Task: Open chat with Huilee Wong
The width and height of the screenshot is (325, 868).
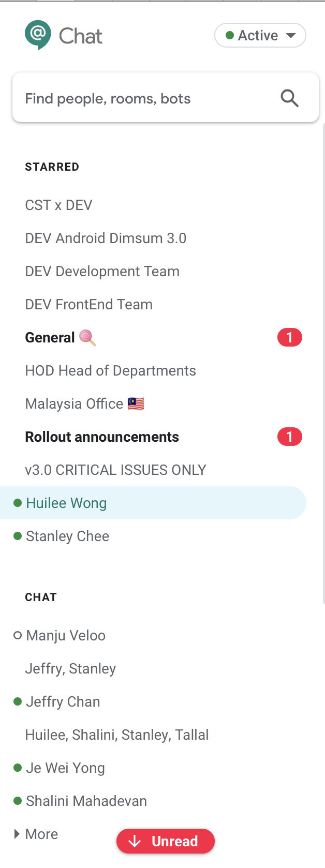Action: (153, 503)
